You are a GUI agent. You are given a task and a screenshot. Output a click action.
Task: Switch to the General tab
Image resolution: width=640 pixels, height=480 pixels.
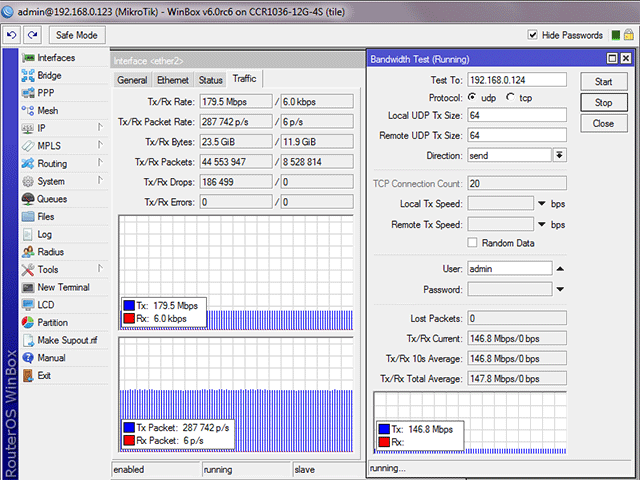tap(132, 80)
